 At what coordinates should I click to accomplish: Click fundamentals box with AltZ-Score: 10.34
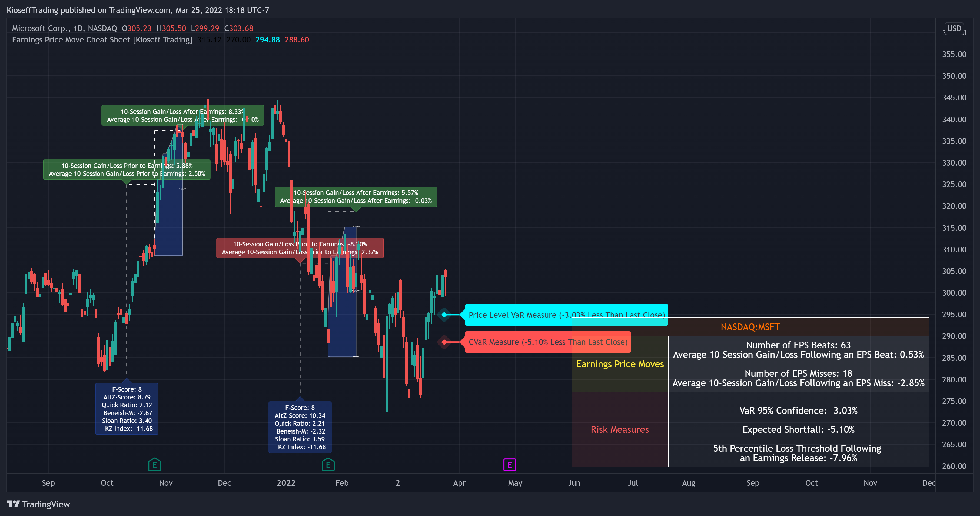coord(300,427)
